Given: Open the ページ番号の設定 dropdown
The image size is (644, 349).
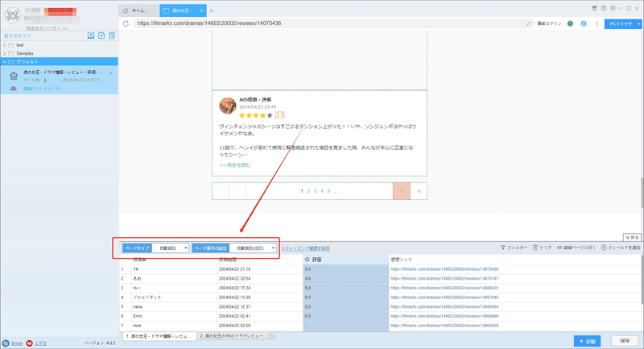Looking at the screenshot, I should pos(253,248).
